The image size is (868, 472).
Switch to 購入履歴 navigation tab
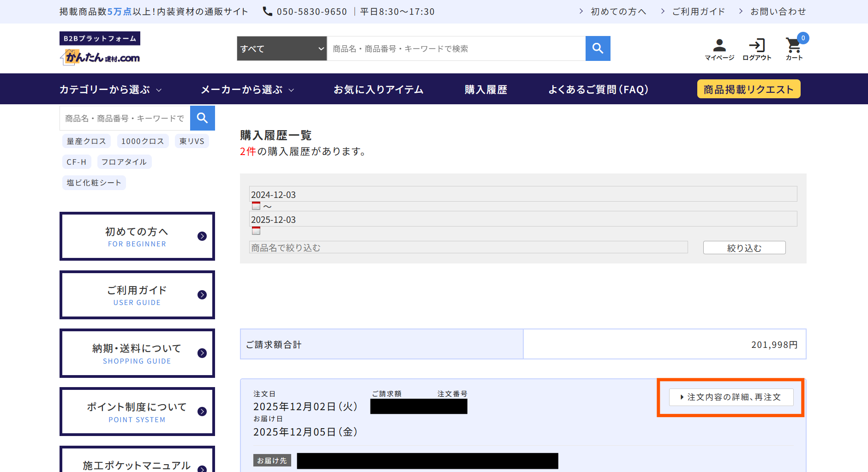[x=485, y=89]
